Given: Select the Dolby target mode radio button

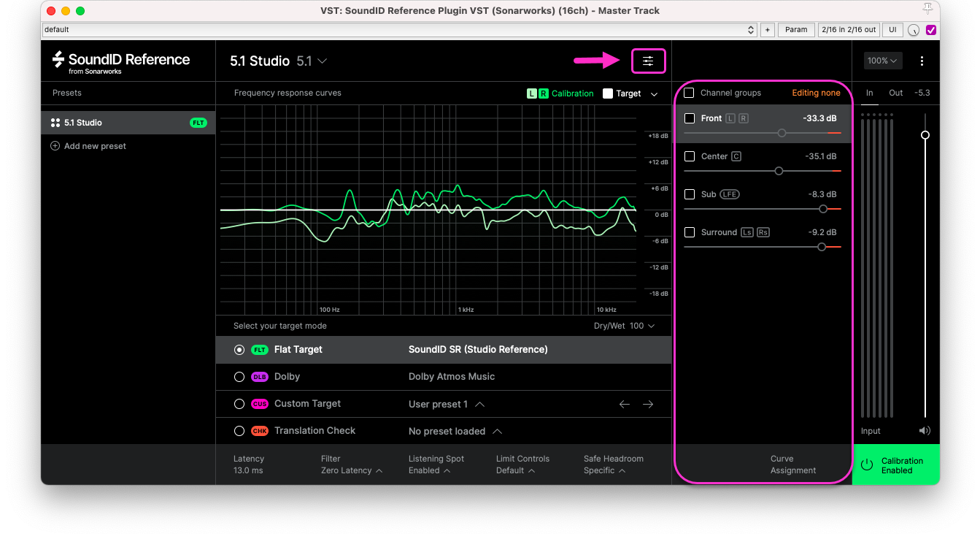Looking at the screenshot, I should pos(239,377).
